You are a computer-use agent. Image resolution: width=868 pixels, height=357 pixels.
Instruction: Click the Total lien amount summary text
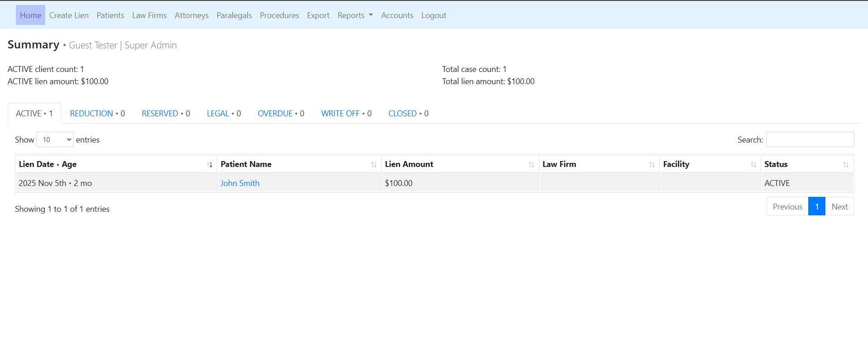488,81
